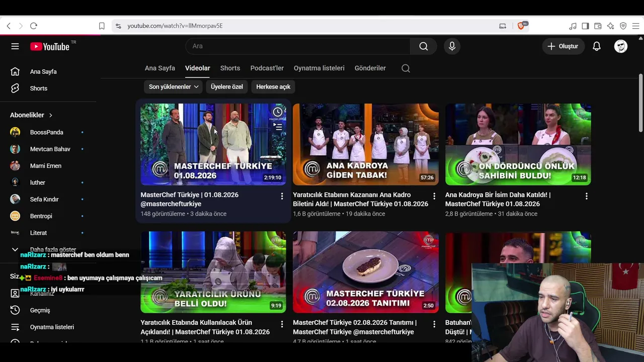Screen dimensions: 644x362
Task: Switch to the channel Shorts tab
Action: [x=230, y=68]
